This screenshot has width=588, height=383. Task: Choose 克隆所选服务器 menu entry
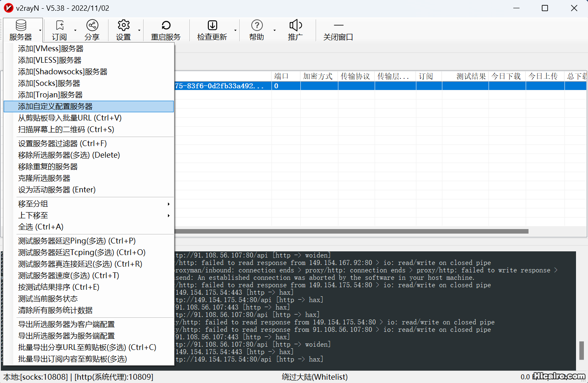[x=89, y=178]
